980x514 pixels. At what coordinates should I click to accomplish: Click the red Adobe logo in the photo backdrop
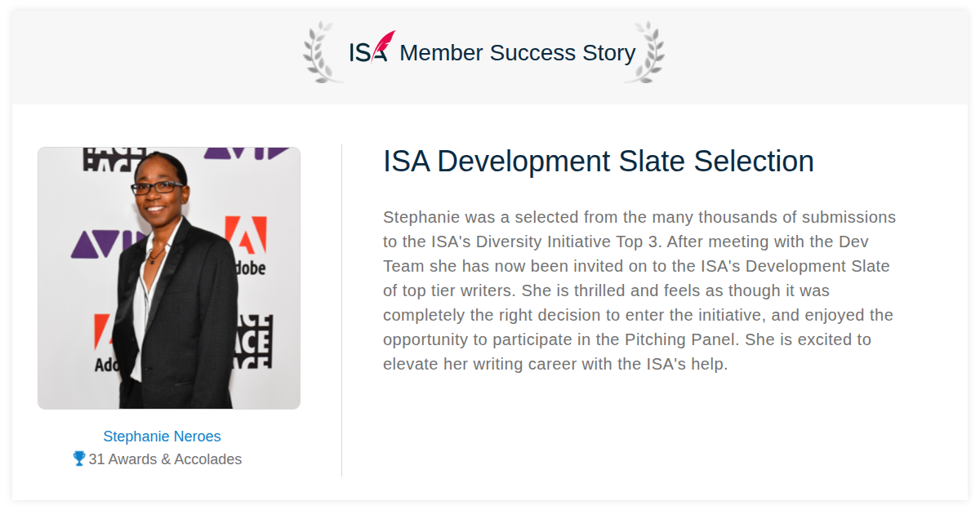[x=245, y=245]
